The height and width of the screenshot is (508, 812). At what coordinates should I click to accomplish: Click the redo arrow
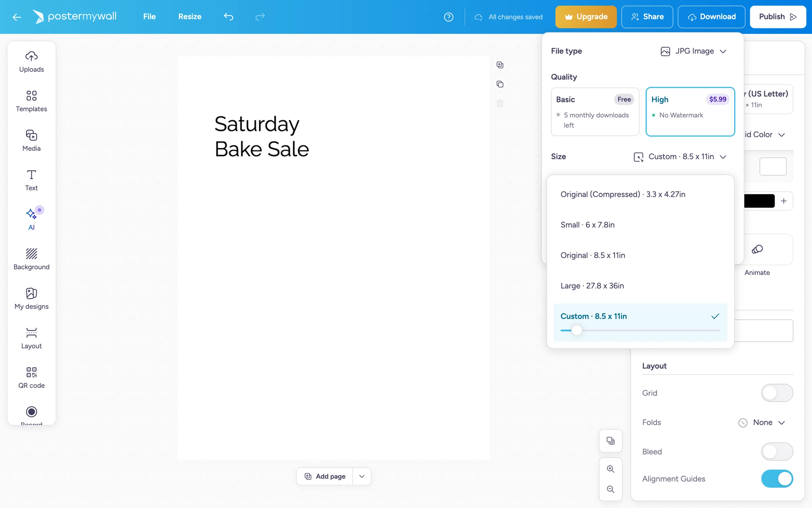click(x=260, y=17)
